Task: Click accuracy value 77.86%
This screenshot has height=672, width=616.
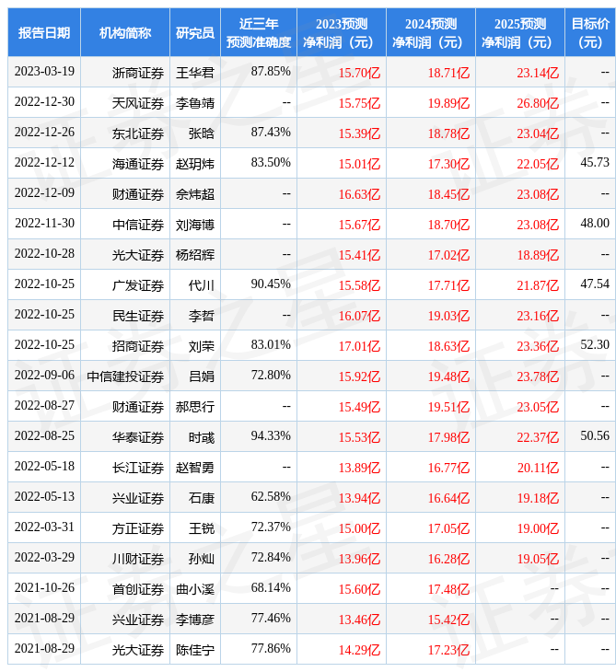Action: tap(271, 649)
